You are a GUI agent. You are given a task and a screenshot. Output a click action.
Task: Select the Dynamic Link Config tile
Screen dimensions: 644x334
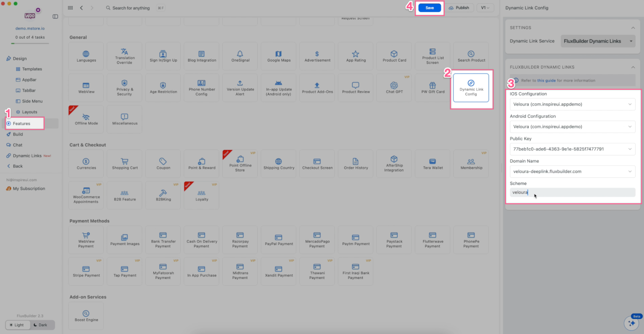(x=471, y=87)
